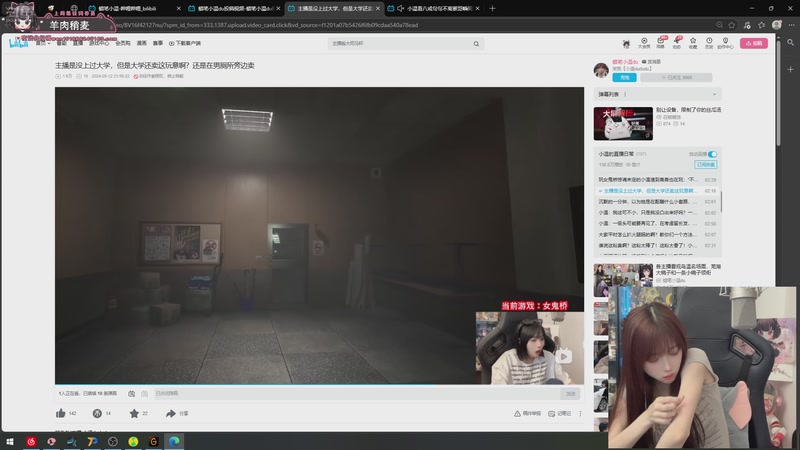The height and width of the screenshot is (450, 800).
Task: Click the Bilibili logo
Action: coord(18,43)
